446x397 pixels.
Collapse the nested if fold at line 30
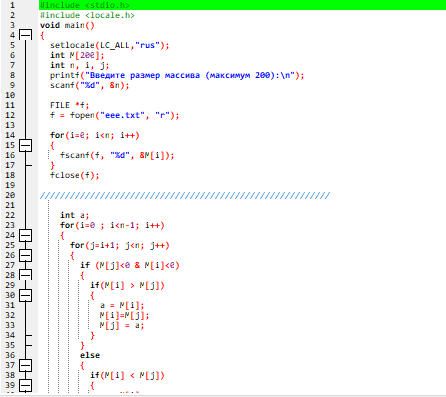tap(26, 295)
